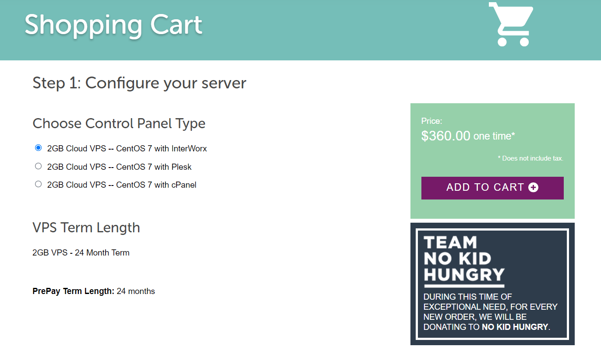Click the '2GB Cloud VPS -- CentOS 7 with Plesk' label
Screen dimensions: 601x364
[119, 167]
